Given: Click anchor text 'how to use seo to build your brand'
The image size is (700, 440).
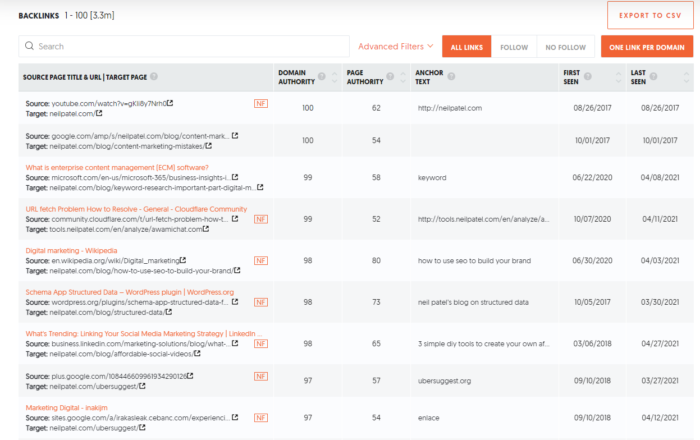Looking at the screenshot, I should tap(475, 261).
